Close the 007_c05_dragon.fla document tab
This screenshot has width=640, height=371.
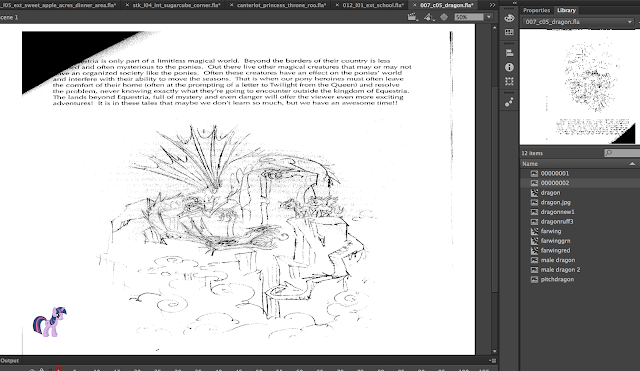415,5
